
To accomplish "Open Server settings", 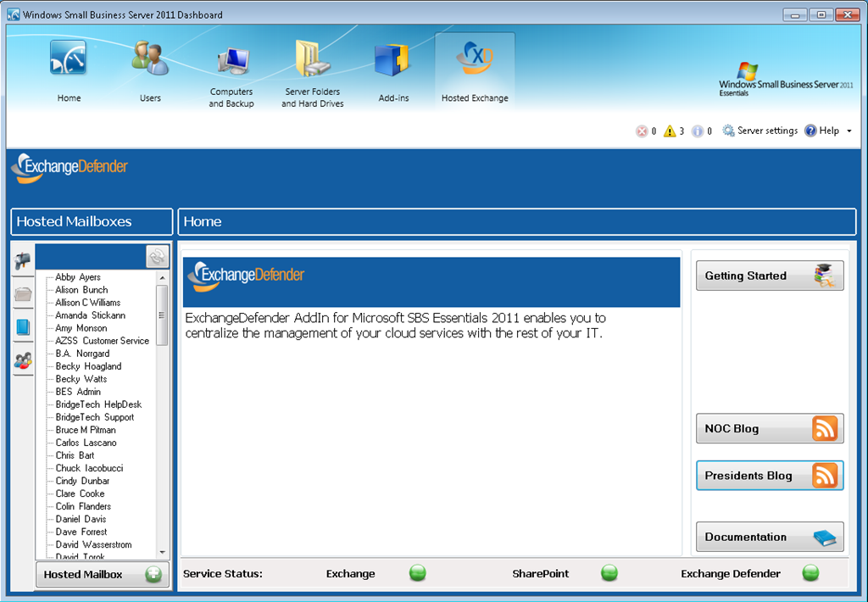I will [759, 131].
